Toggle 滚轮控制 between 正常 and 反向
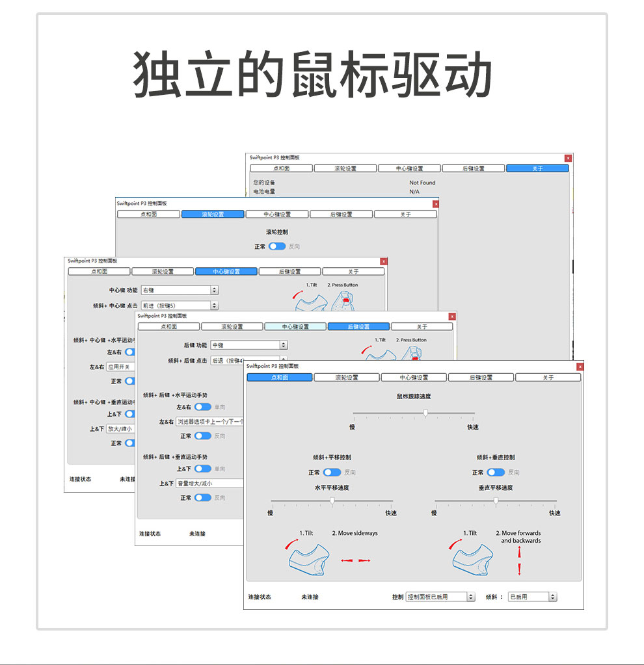This screenshot has width=644, height=665. [276, 246]
